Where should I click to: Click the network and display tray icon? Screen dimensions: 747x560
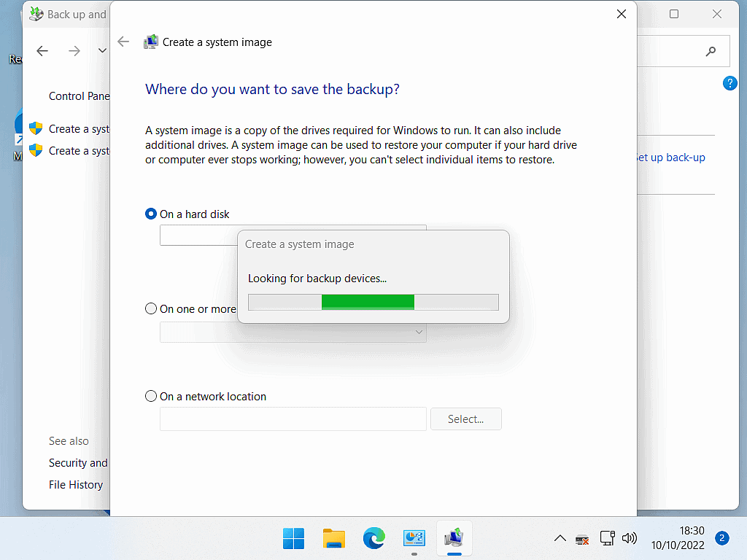coord(606,538)
